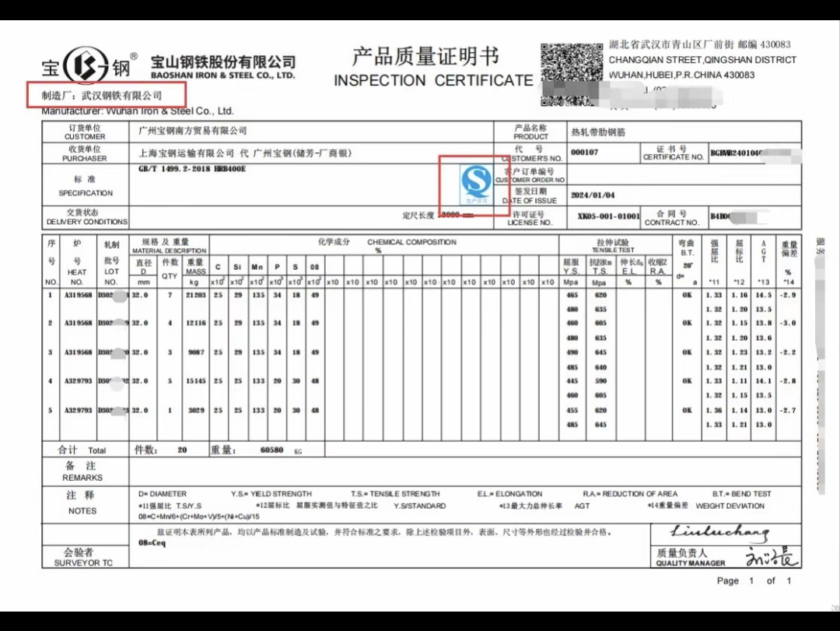The height and width of the screenshot is (631, 840).
Task: Click product name '热轧带肋钢筋'
Action: coord(598,132)
